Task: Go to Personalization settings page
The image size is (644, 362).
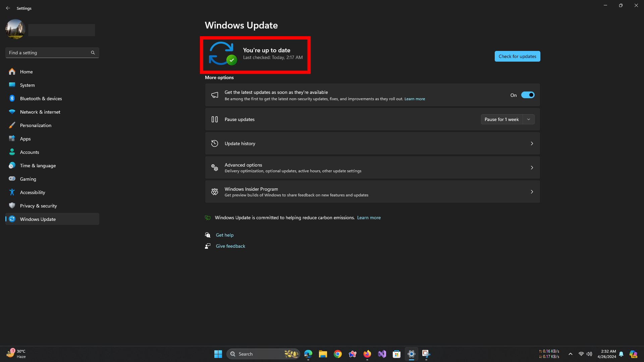Action: (x=36, y=125)
